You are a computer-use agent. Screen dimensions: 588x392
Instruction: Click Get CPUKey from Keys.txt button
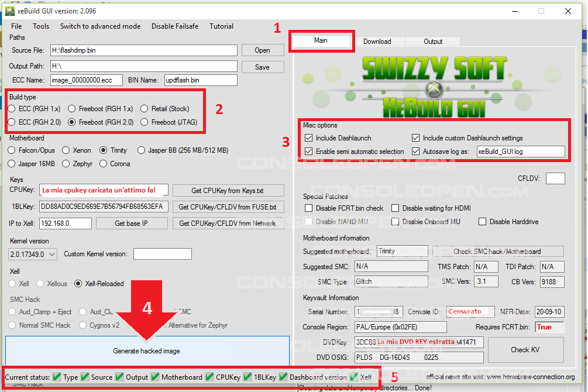(x=228, y=191)
